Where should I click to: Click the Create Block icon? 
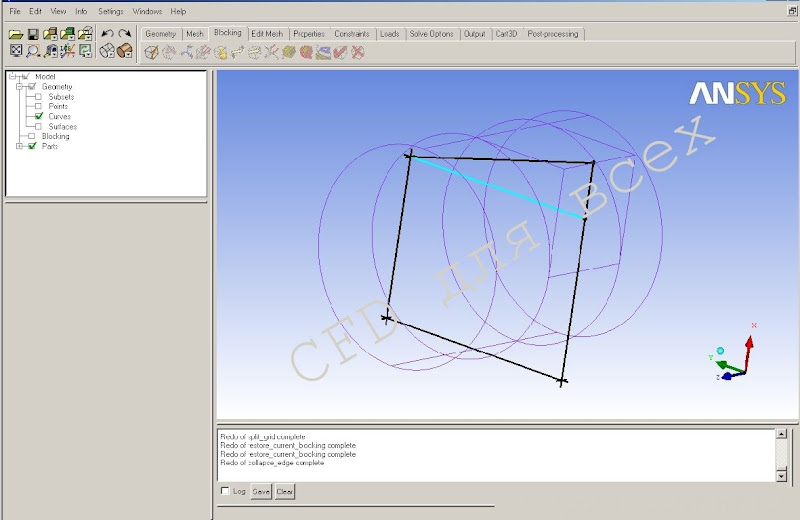click(151, 52)
